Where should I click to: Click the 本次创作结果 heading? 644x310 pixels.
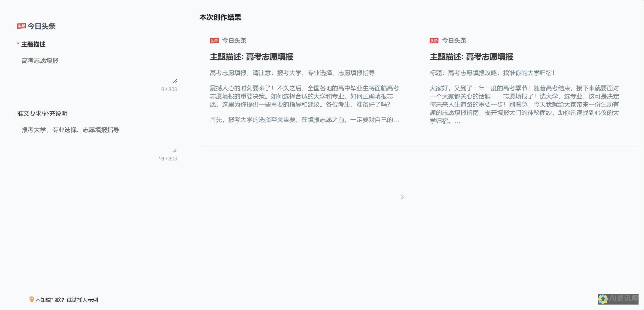(220, 17)
